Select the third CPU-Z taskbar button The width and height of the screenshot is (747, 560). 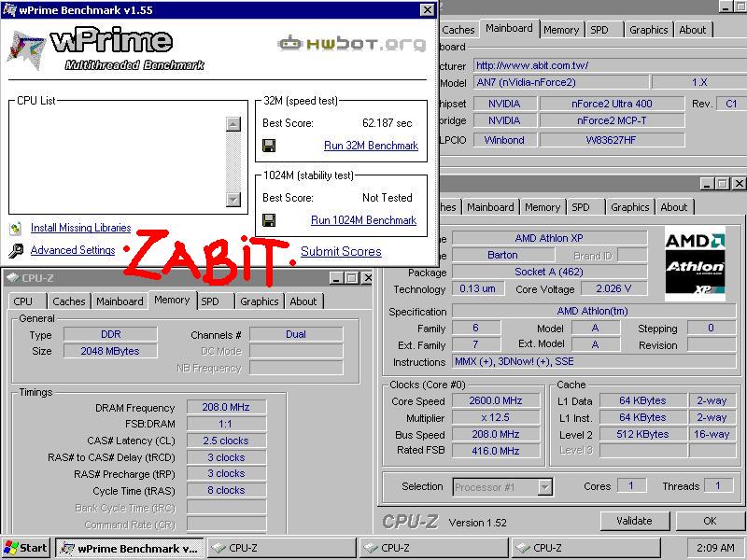(x=586, y=548)
